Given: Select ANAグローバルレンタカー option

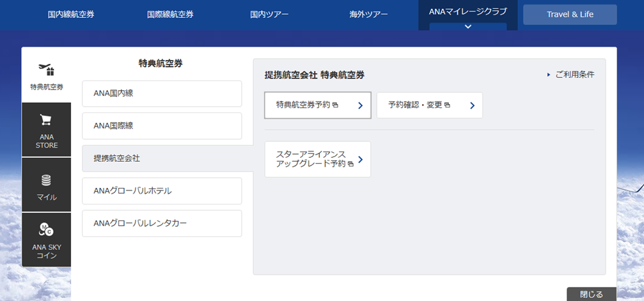Looking at the screenshot, I should (x=162, y=224).
